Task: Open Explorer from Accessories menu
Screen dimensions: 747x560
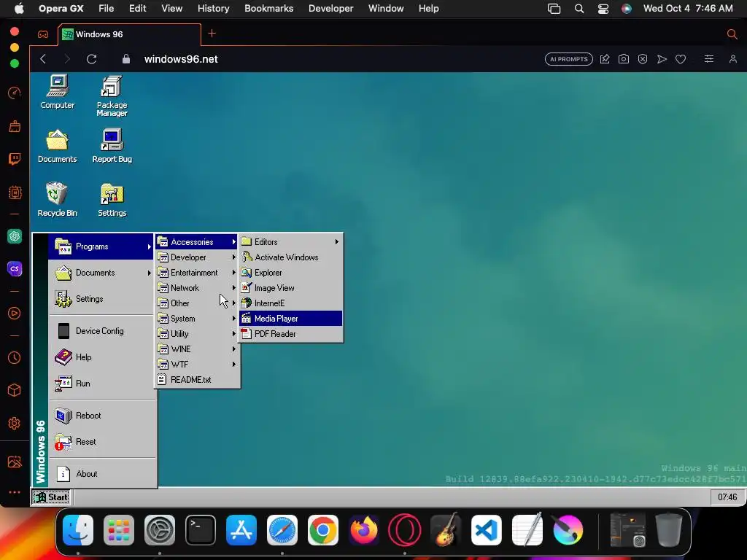Action: (x=290, y=273)
